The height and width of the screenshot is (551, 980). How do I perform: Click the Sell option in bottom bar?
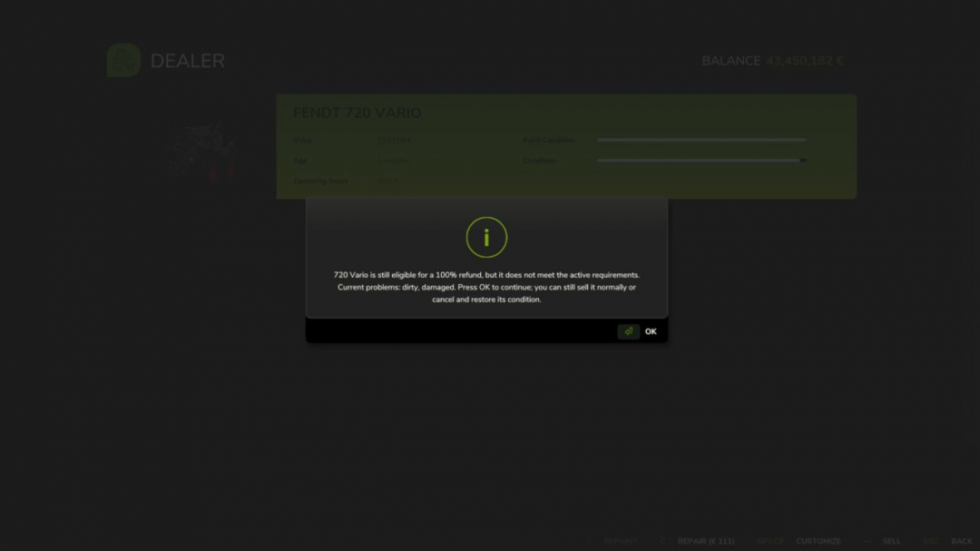pyautogui.click(x=891, y=541)
